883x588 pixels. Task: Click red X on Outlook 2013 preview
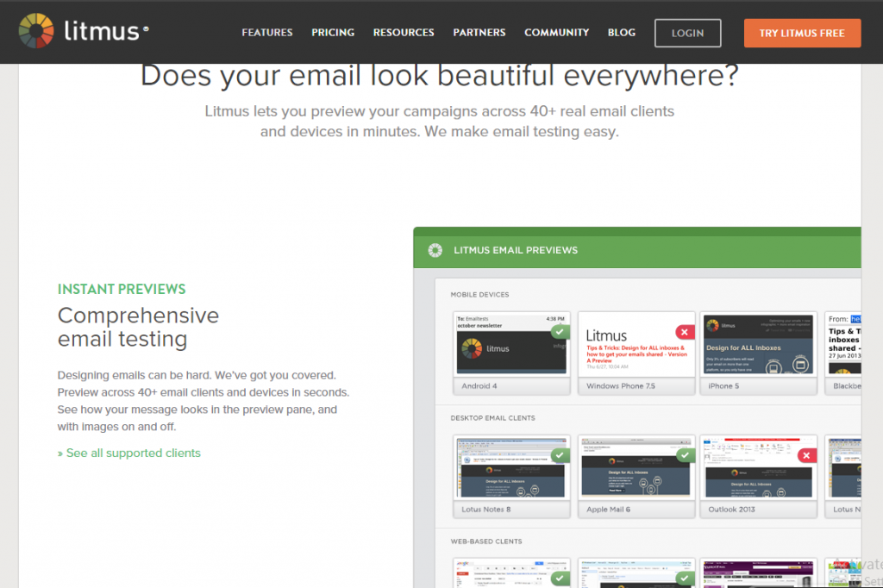coord(806,455)
